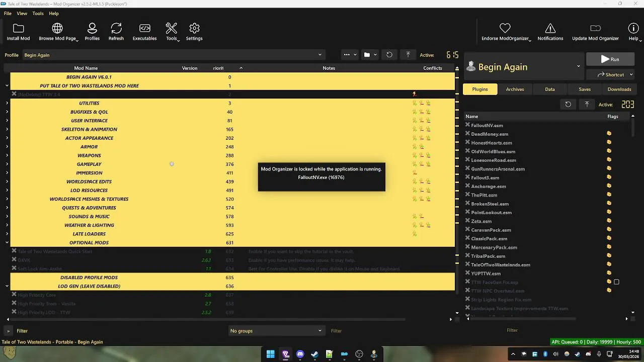Click the Endorse ModOrganizer heart icon
This screenshot has width=644, height=362.
point(505,29)
